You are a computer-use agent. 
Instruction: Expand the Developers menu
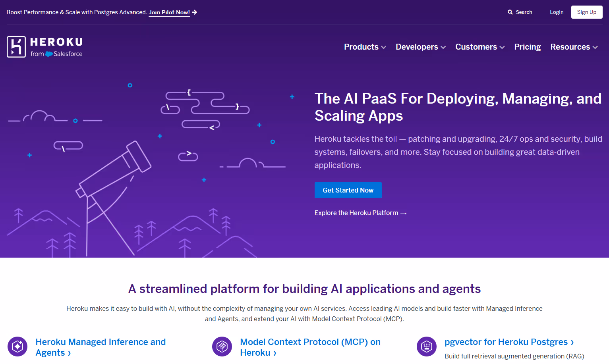(421, 47)
